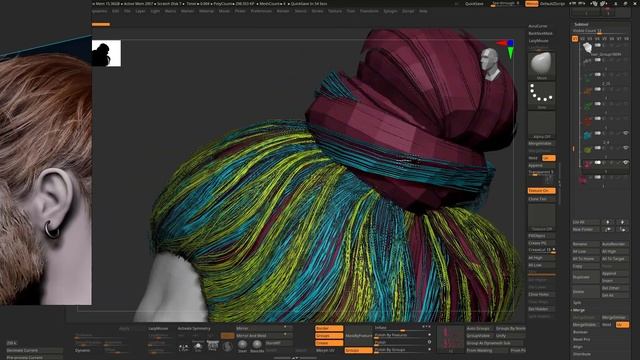Click the camera head orientation gizmo

coord(490,64)
